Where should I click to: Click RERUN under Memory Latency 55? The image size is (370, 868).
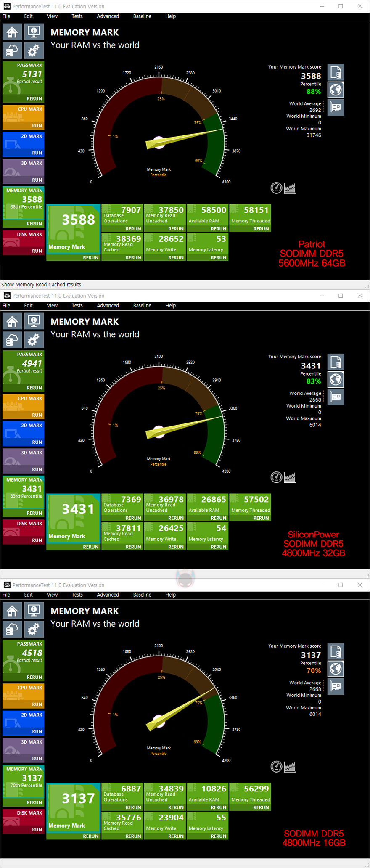click(x=218, y=836)
